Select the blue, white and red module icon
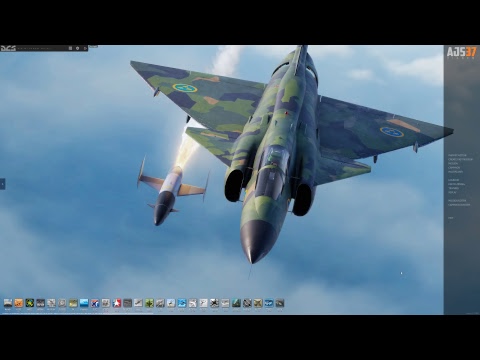The width and height of the screenshot is (480, 360). (x=95, y=303)
